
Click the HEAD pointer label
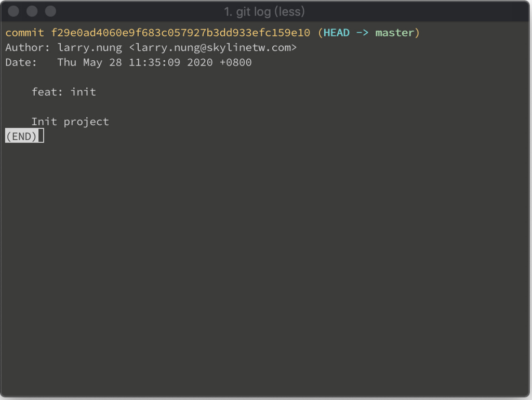[x=336, y=33]
